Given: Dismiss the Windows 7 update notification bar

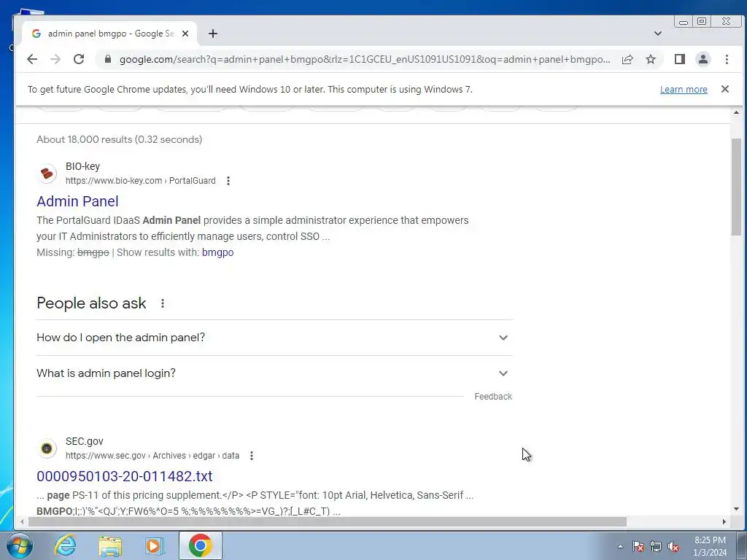Looking at the screenshot, I should 725,89.
